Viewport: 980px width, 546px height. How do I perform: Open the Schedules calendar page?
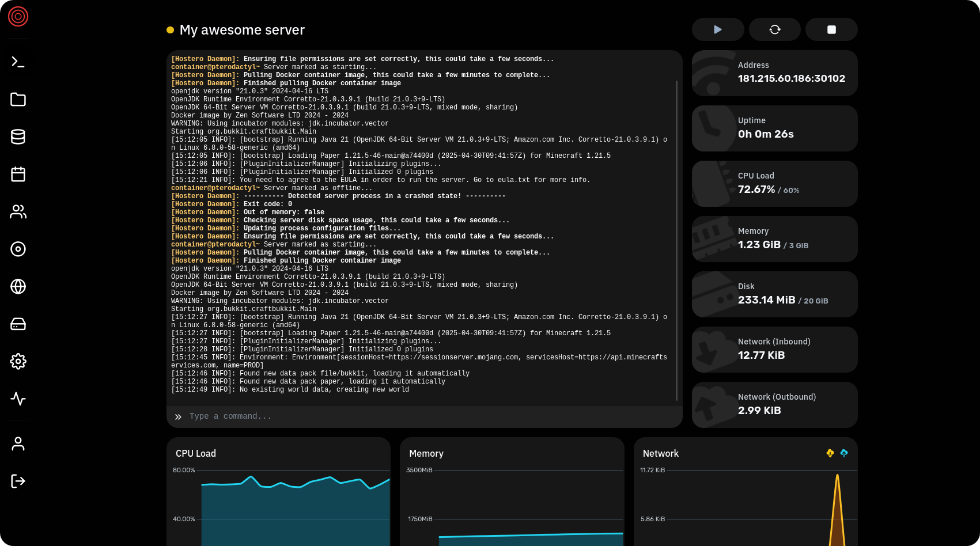18,174
